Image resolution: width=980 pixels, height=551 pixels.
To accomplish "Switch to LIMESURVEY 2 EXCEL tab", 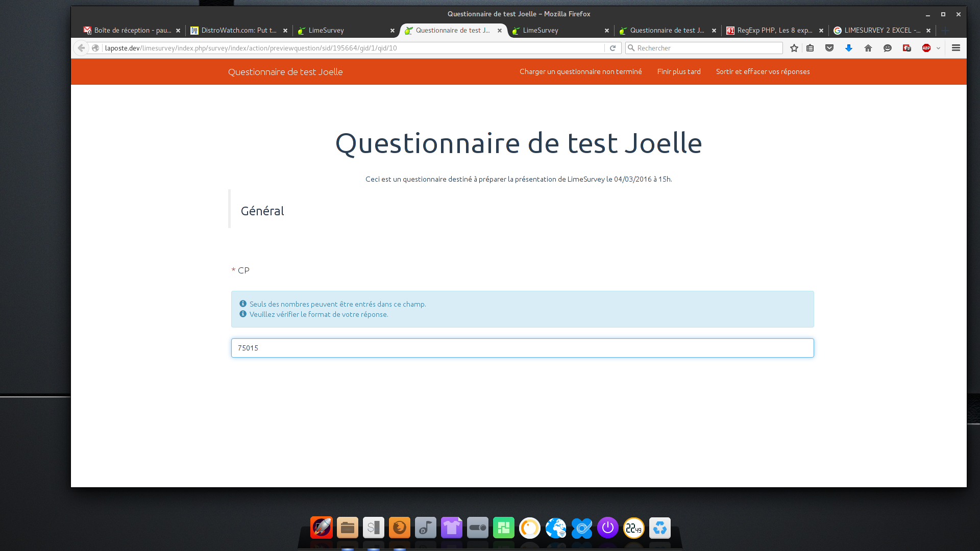I will (x=881, y=31).
